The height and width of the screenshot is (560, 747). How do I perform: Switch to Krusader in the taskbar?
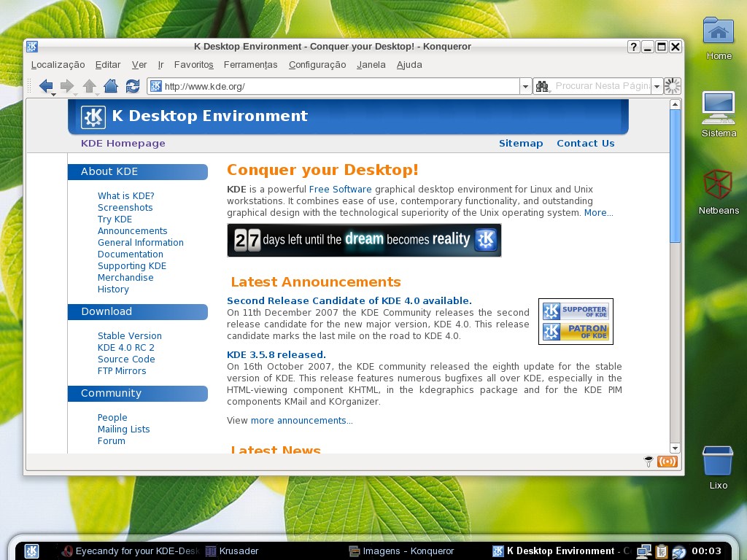tap(233, 551)
